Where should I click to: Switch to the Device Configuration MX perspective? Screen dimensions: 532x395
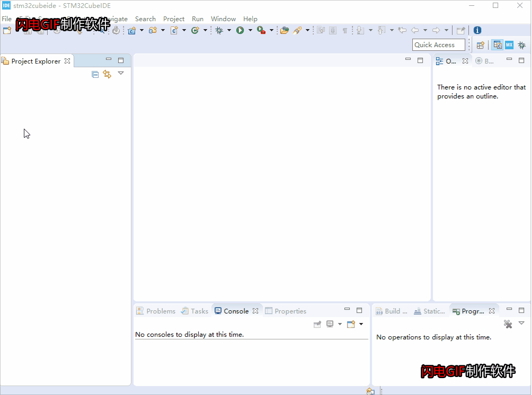[x=509, y=45]
